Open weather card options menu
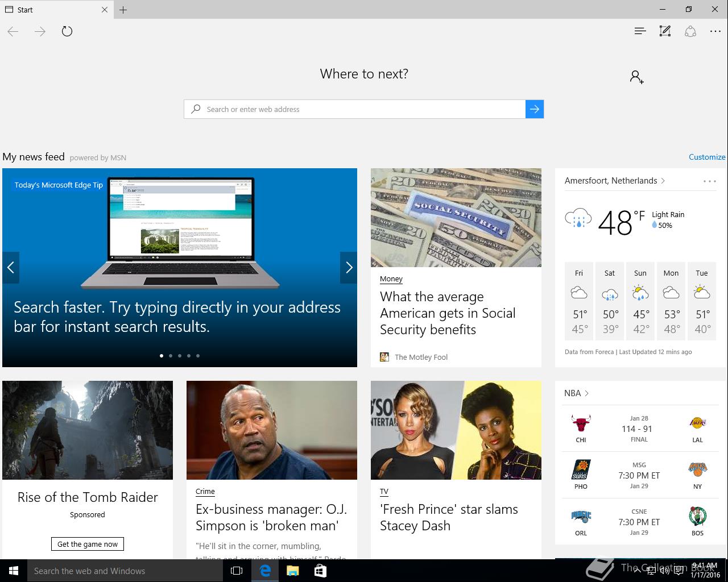 point(709,181)
